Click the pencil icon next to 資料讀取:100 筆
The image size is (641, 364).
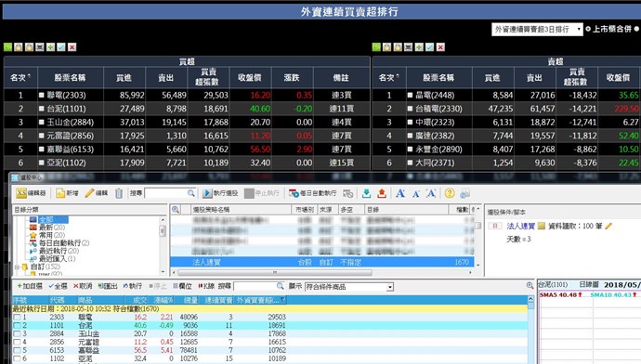pyautogui.click(x=608, y=226)
